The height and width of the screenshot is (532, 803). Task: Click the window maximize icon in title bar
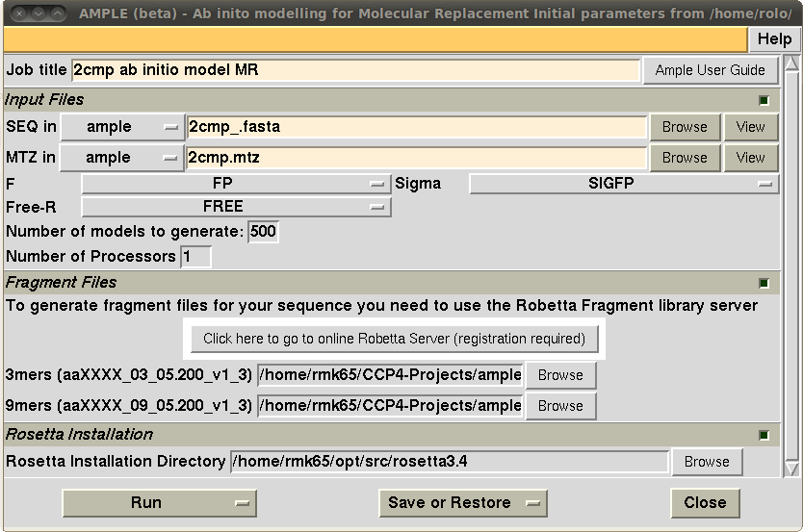pyautogui.click(x=59, y=13)
